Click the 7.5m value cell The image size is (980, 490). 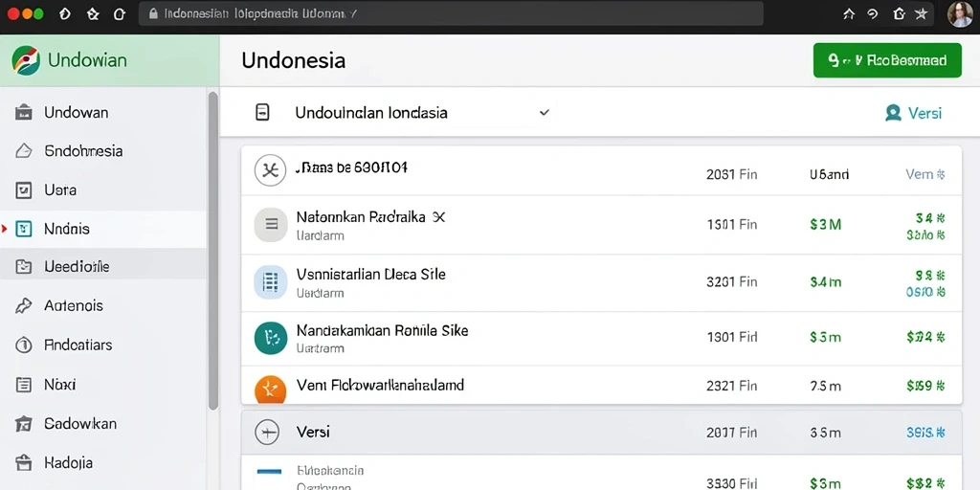pos(825,387)
